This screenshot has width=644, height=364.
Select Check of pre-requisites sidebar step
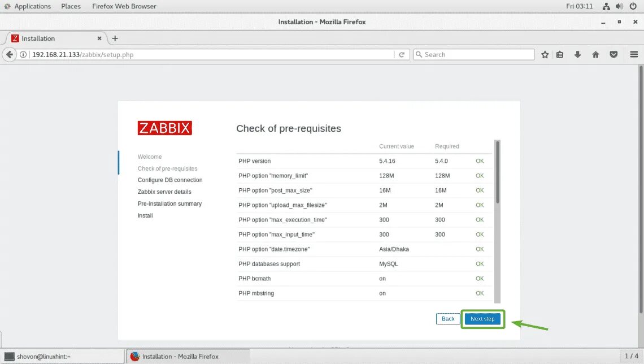click(168, 168)
